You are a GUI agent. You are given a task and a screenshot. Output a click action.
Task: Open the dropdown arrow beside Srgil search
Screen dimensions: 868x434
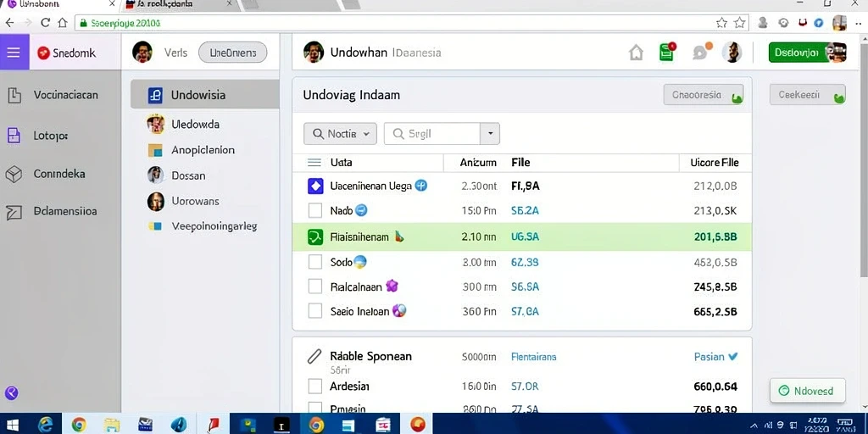[x=490, y=133]
